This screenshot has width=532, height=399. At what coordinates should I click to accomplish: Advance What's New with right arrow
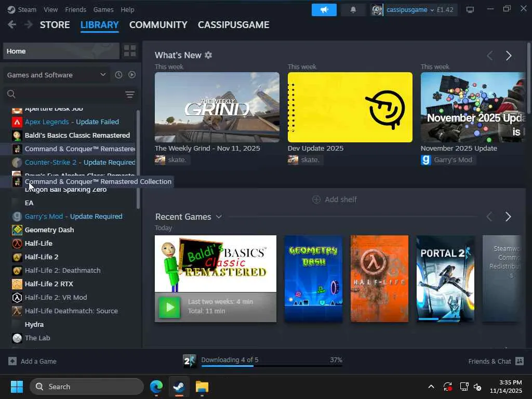pos(508,56)
